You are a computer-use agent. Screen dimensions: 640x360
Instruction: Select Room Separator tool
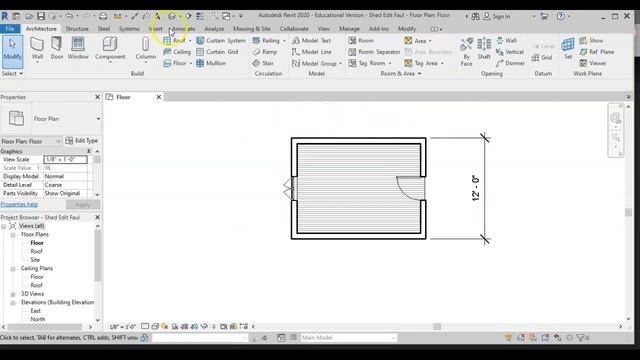click(374, 52)
